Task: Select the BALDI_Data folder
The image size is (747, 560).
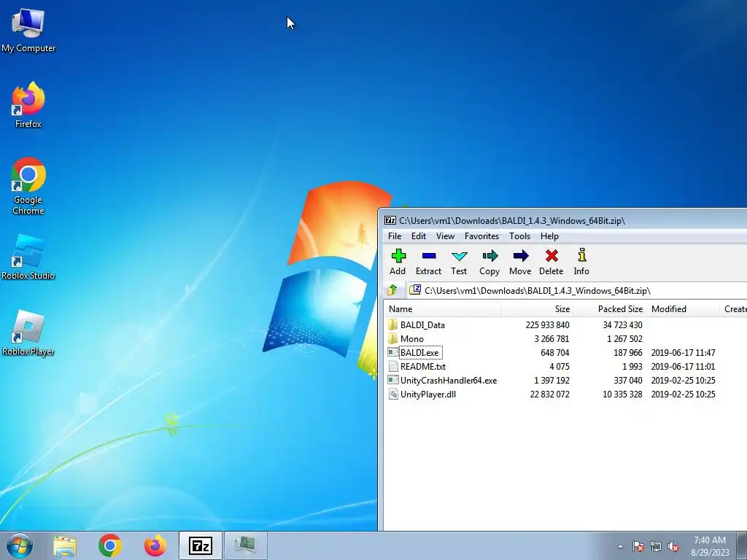Action: pyautogui.click(x=422, y=324)
